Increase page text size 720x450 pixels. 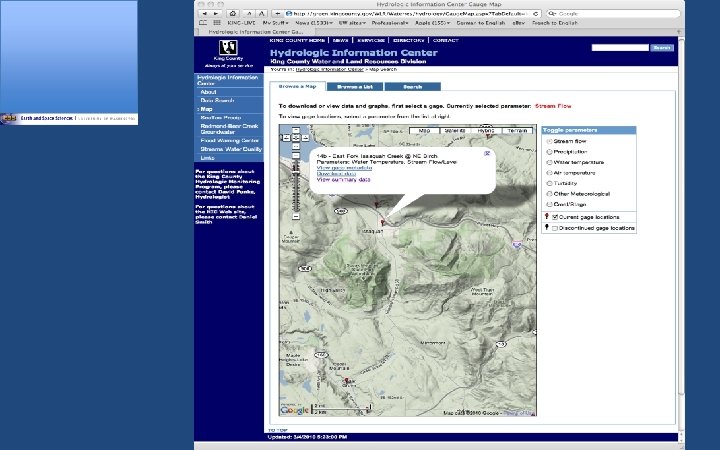click(x=261, y=14)
